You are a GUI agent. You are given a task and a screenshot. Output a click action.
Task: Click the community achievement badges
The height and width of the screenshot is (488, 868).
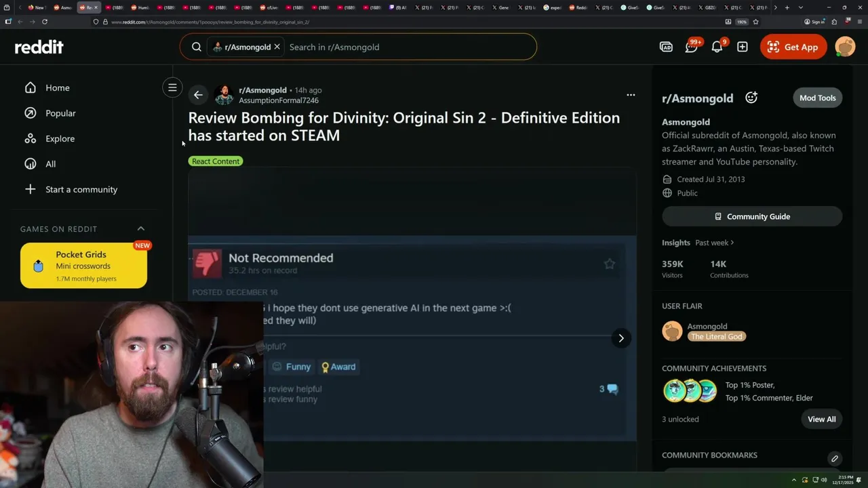[x=689, y=391]
